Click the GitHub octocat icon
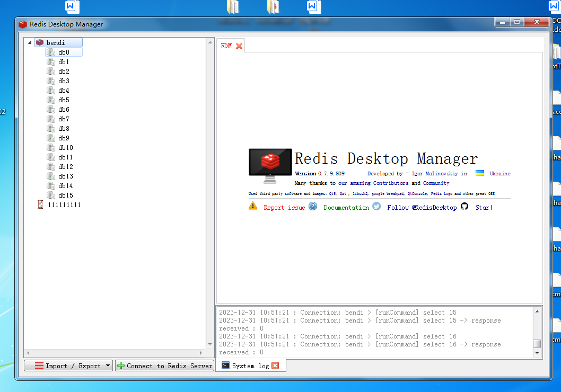Viewport: 561px width, 392px height. coord(464,206)
